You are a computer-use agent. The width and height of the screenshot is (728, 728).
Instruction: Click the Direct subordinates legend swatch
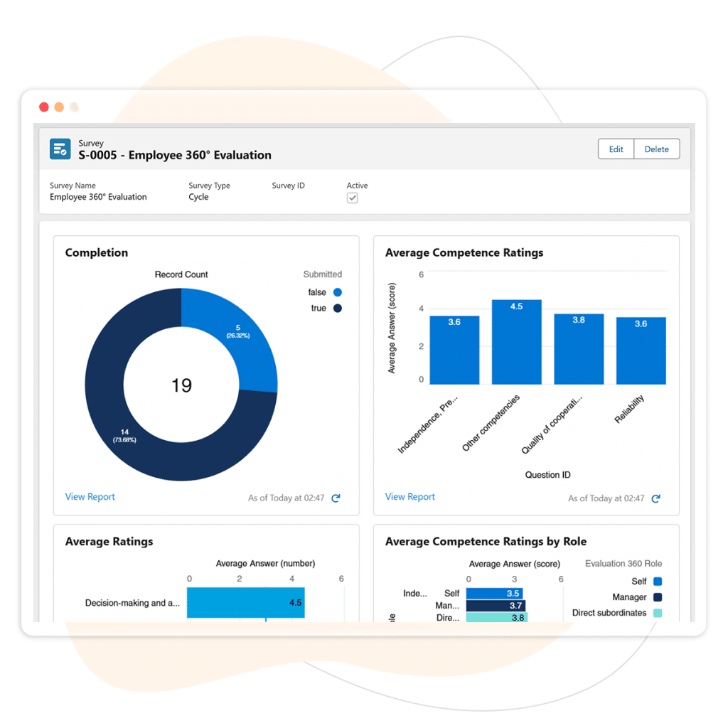click(x=658, y=613)
